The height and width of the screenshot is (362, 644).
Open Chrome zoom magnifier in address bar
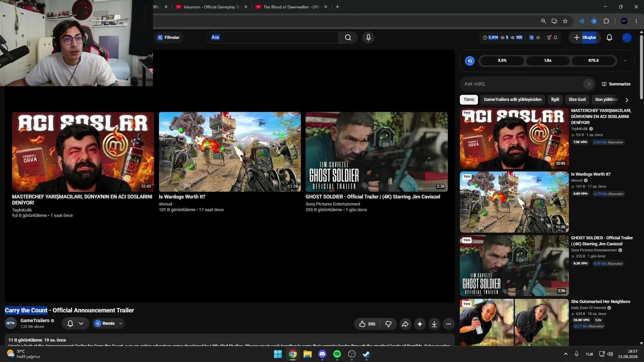point(543,21)
